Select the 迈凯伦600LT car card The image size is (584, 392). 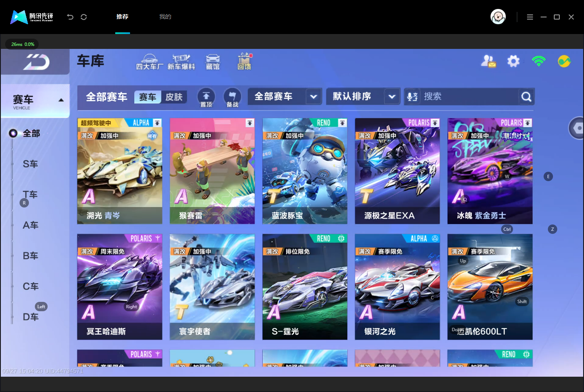(x=490, y=287)
